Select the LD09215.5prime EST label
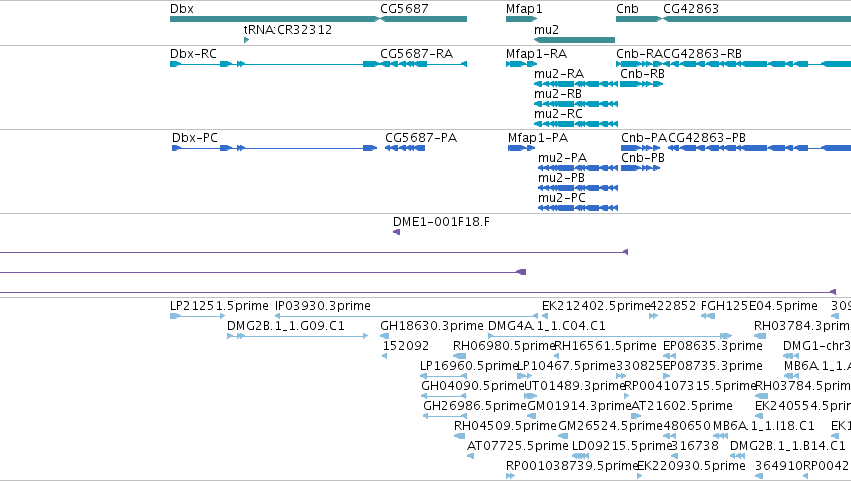The width and height of the screenshot is (851, 481). point(623,446)
